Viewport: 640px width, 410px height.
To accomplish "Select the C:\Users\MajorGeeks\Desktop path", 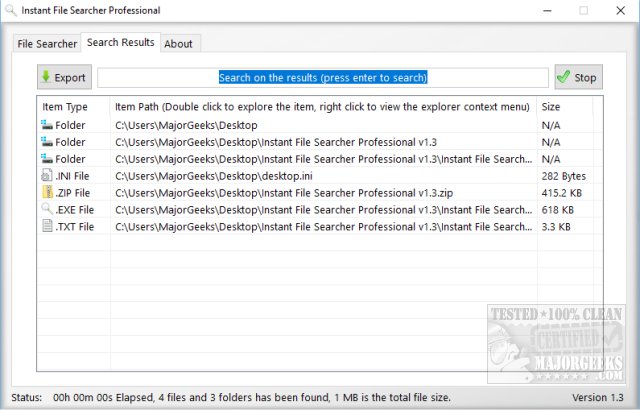I will tap(186, 125).
